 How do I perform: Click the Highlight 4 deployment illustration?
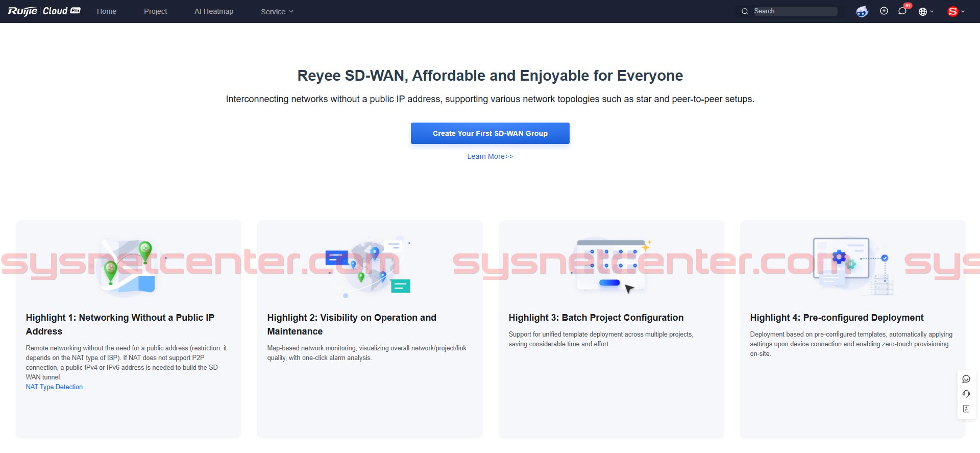(x=852, y=266)
